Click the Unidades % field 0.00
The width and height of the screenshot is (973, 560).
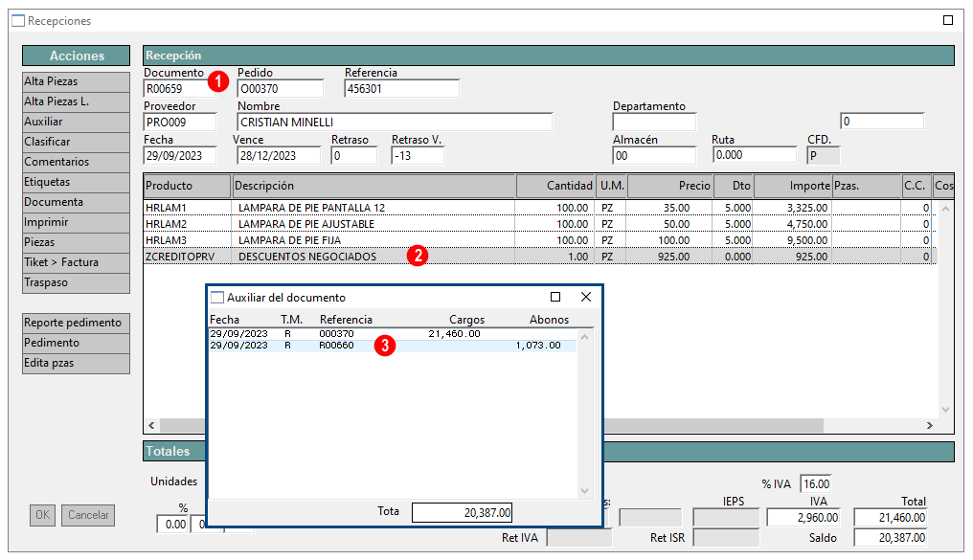click(173, 525)
